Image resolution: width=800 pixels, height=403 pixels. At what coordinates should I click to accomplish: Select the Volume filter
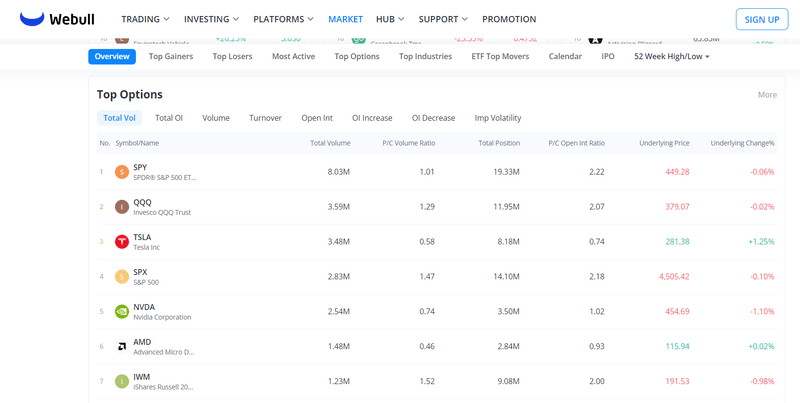(216, 118)
